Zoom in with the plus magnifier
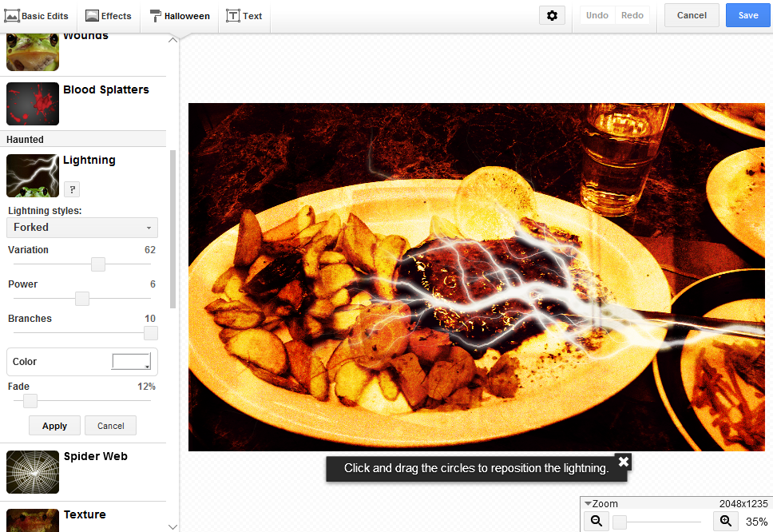This screenshot has height=532, width=773. point(726,521)
